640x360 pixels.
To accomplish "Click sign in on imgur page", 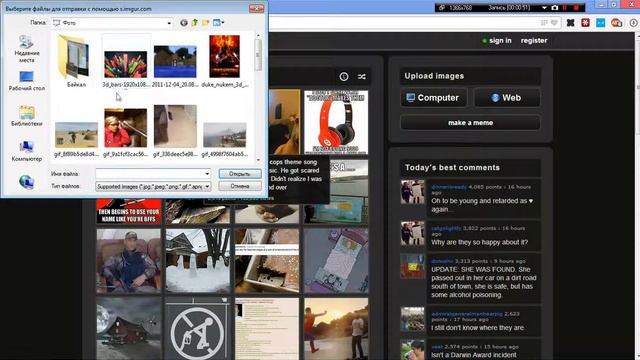I will [500, 40].
